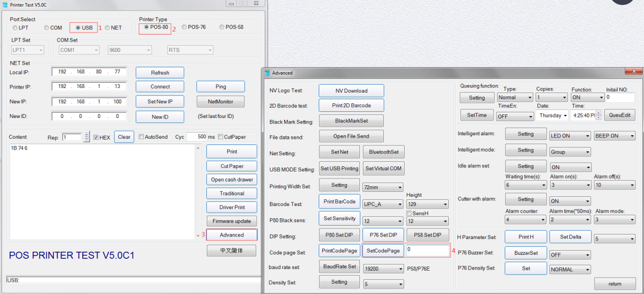
Task: Uncheck the HEX checkbox
Action: coord(96,136)
